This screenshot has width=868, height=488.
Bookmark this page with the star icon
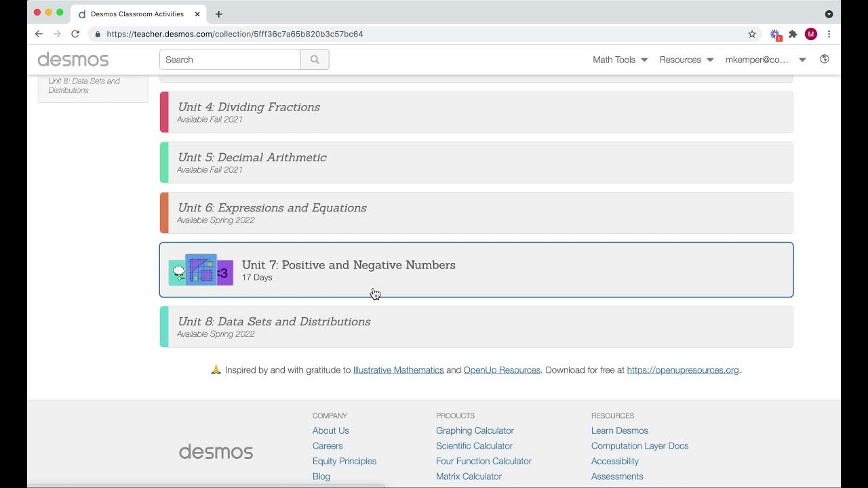(752, 34)
